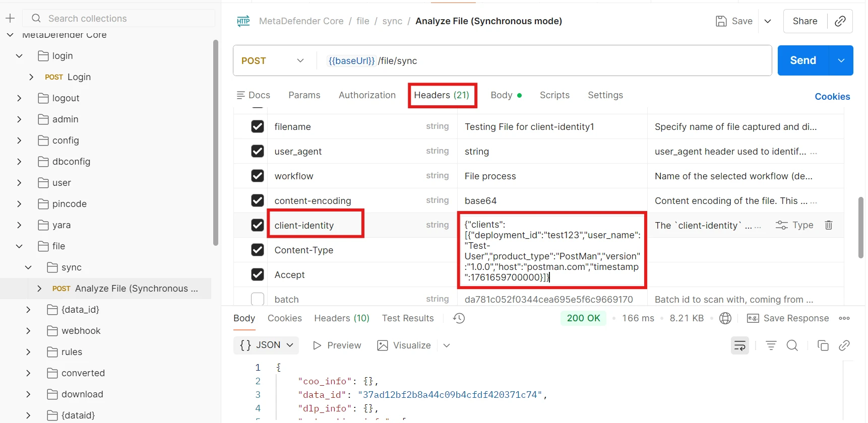This screenshot has width=868, height=423.
Task: Enable the batch header checkbox
Action: coord(258,299)
